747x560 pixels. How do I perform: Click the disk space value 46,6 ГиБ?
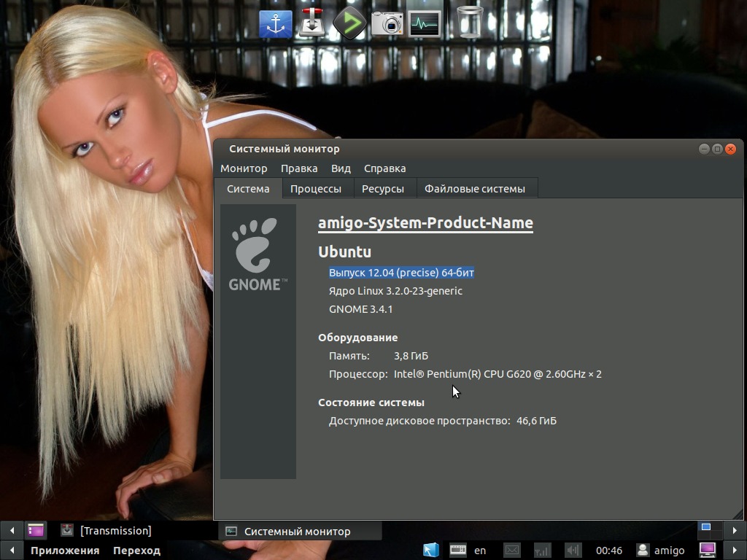536,421
